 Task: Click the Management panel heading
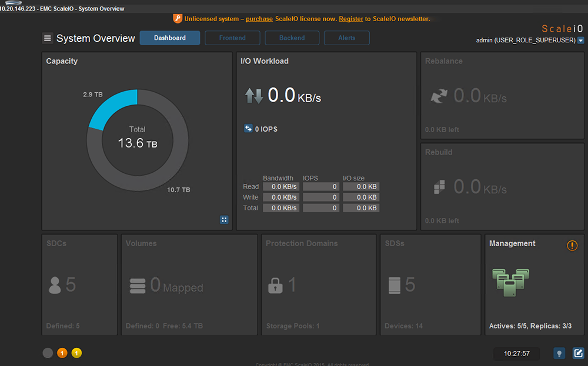coord(512,243)
